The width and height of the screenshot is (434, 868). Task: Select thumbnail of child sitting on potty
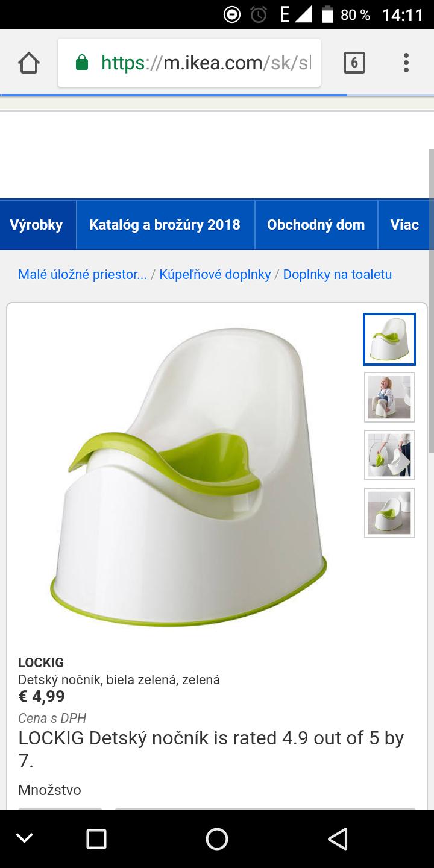pos(389,397)
